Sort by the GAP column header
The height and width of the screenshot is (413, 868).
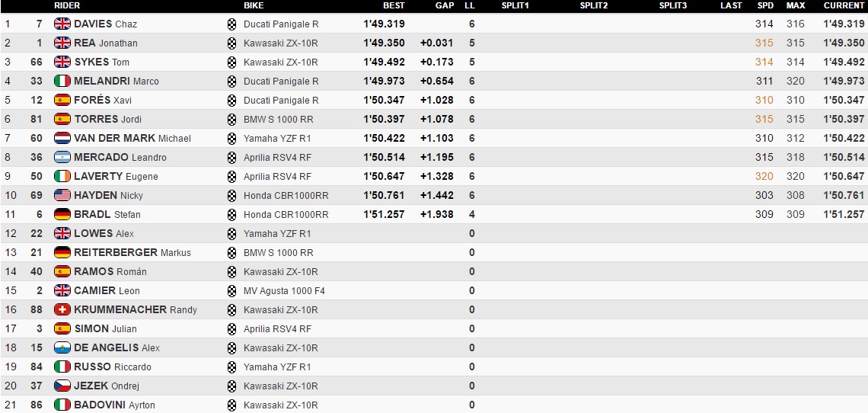445,5
